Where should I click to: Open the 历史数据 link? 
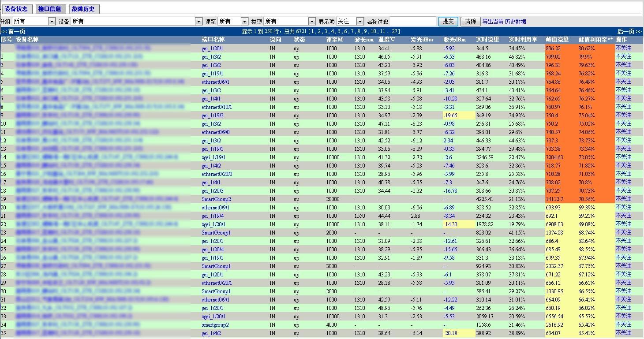[x=515, y=22]
